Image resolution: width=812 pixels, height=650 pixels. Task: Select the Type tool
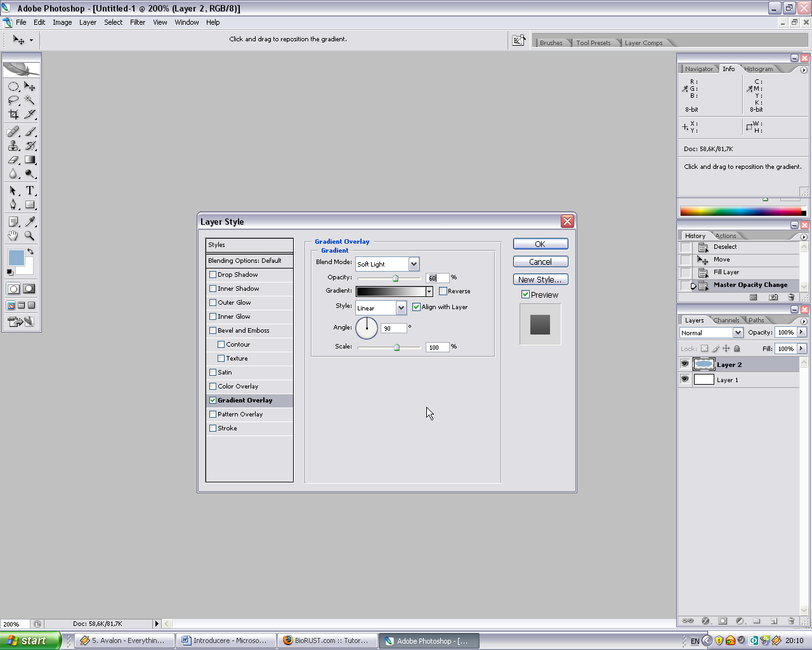point(30,190)
